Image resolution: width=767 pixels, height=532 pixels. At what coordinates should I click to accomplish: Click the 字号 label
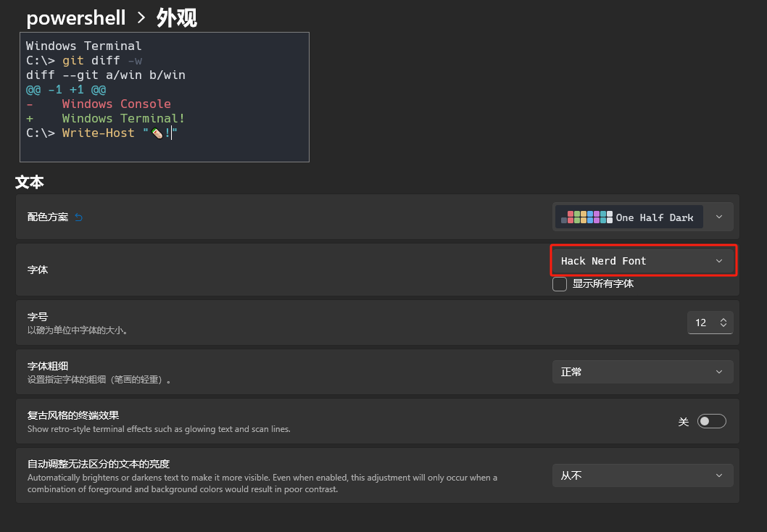point(37,317)
